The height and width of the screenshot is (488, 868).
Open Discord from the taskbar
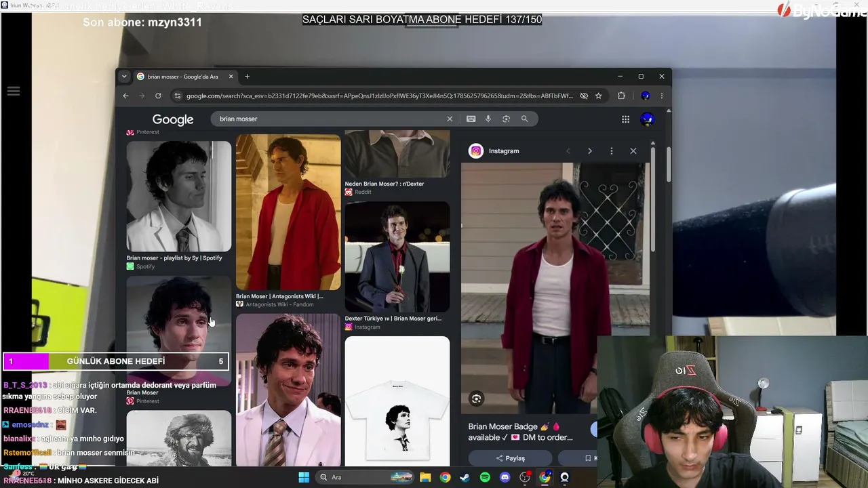pos(505,477)
